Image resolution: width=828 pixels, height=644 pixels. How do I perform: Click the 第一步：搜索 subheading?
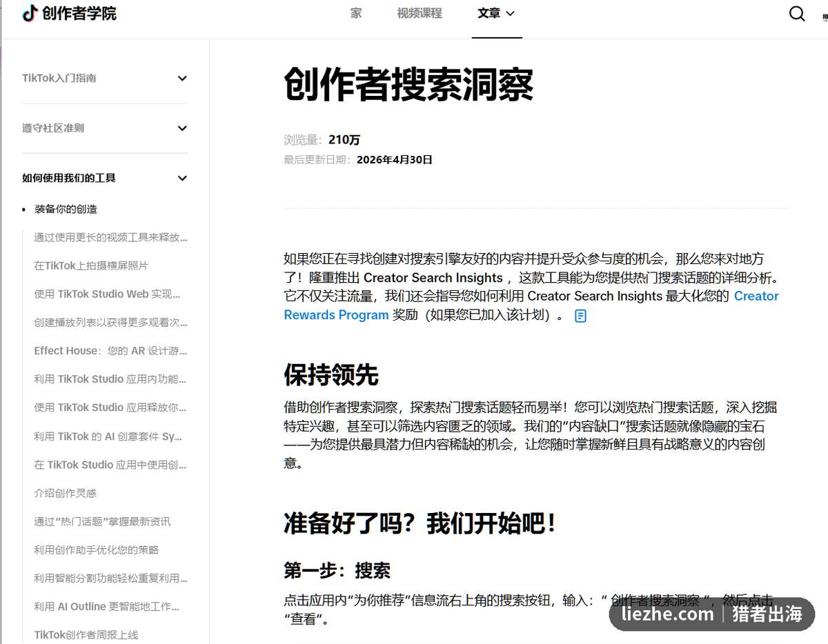pos(337,570)
